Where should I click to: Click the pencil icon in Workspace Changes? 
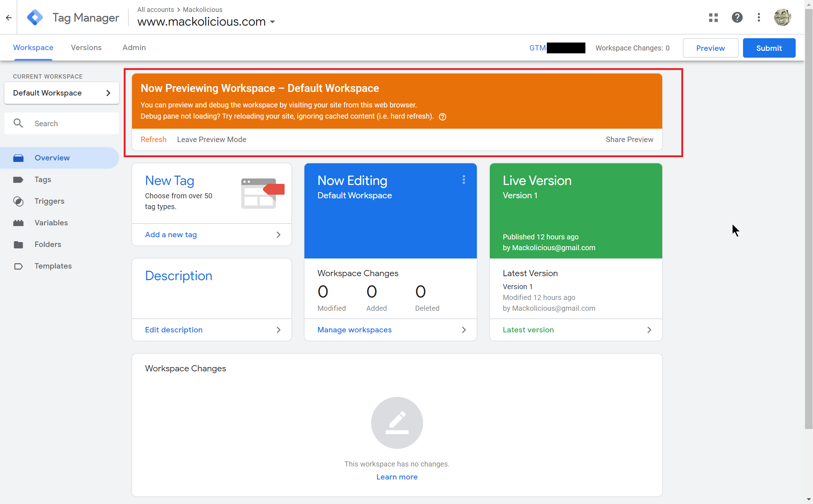tap(397, 423)
